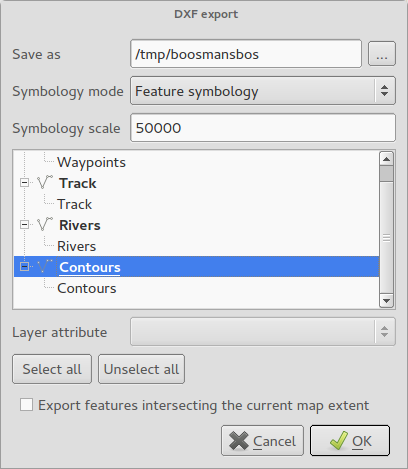The width and height of the screenshot is (408, 469).
Task: Click the layer list scroll down arrow
Action: (x=386, y=301)
